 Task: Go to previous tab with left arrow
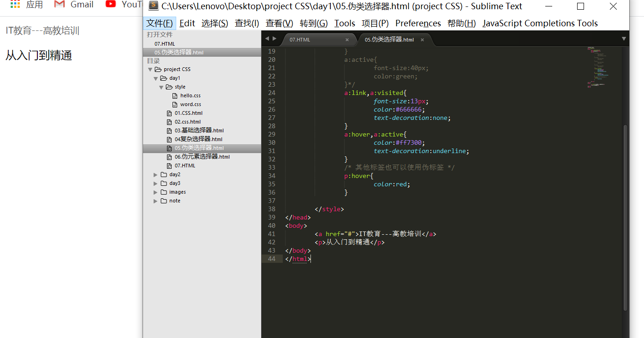tap(267, 39)
